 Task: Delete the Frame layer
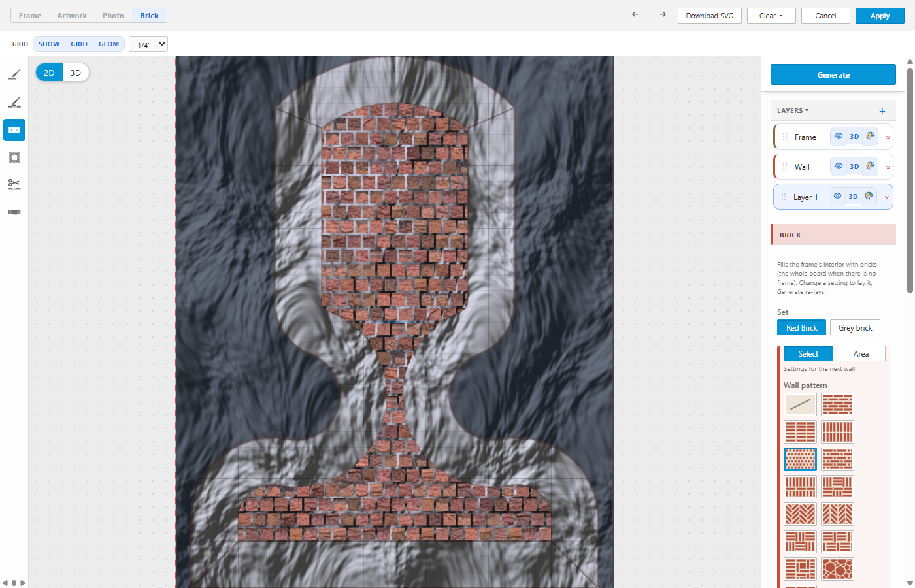(888, 137)
